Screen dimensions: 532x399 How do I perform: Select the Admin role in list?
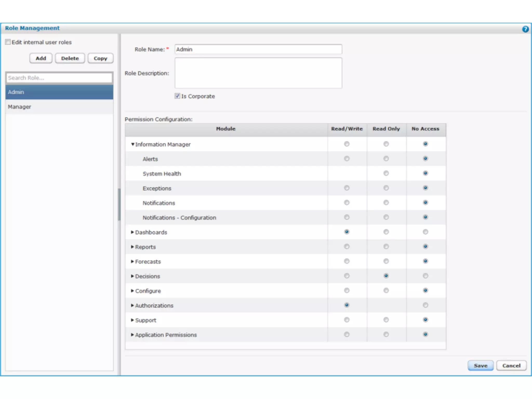[x=59, y=92]
